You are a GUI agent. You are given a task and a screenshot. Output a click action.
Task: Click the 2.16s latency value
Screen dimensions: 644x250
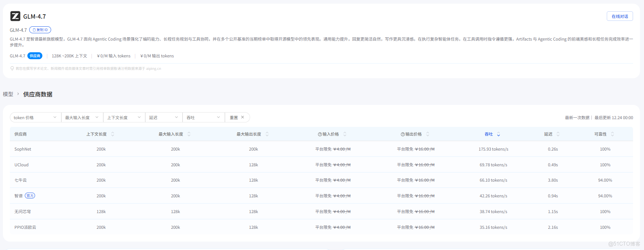tap(553, 227)
